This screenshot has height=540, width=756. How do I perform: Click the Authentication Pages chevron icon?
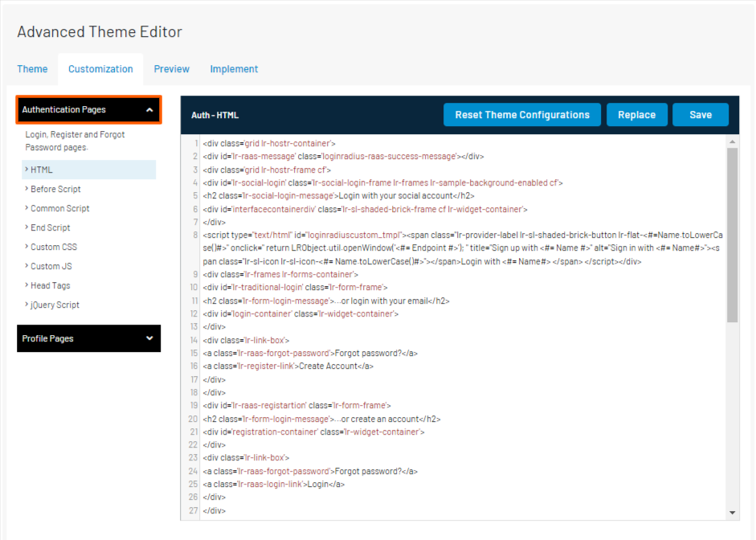coord(149,110)
